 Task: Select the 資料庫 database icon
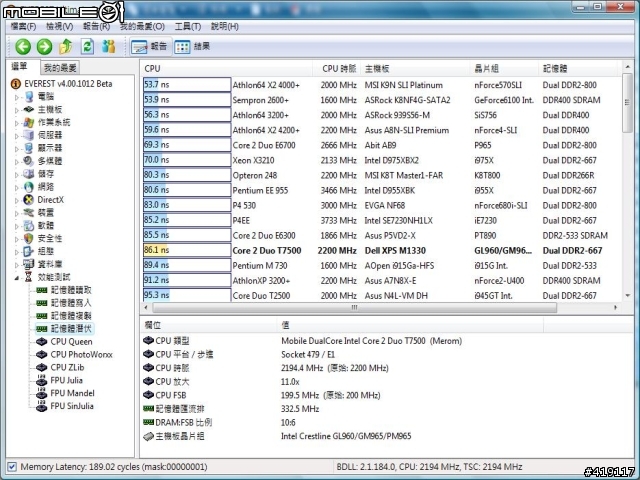tap(29, 264)
